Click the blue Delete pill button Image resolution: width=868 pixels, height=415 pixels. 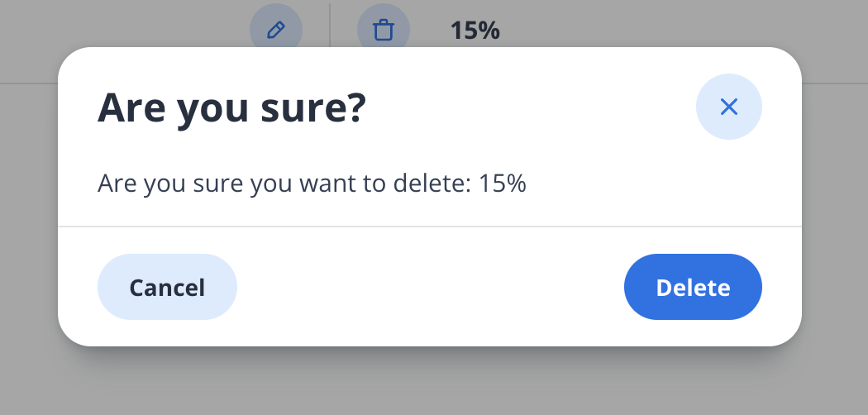pos(693,287)
